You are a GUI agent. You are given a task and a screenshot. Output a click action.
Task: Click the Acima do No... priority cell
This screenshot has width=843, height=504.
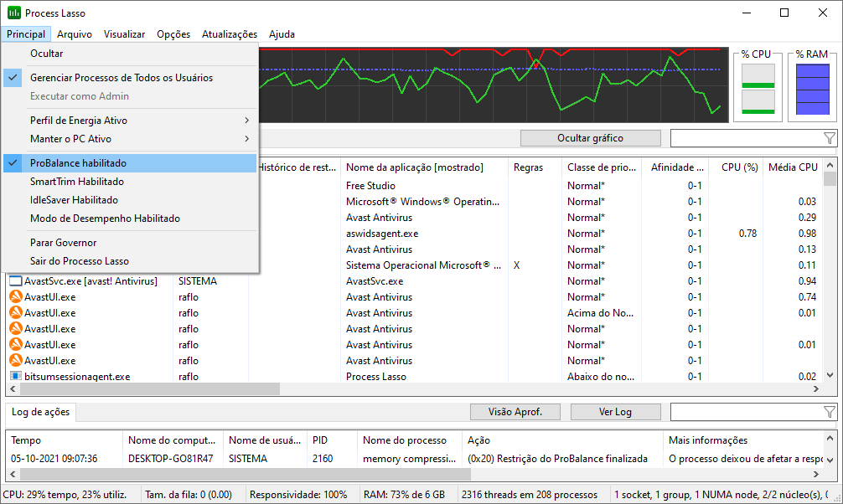click(x=600, y=313)
